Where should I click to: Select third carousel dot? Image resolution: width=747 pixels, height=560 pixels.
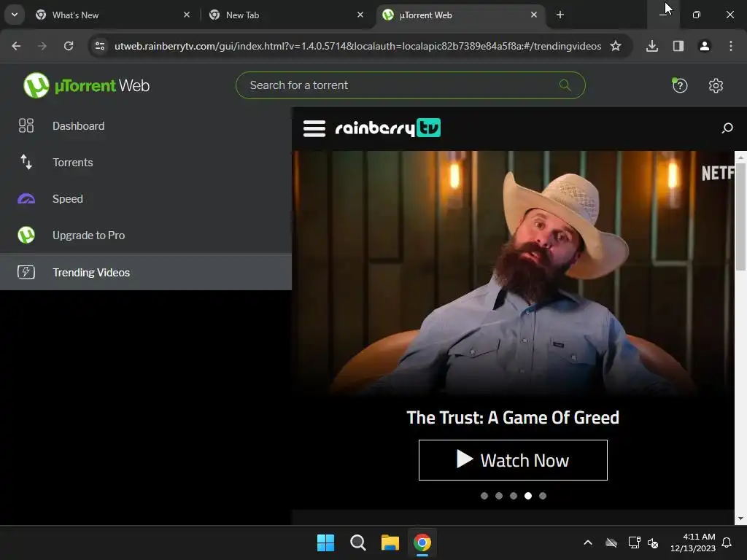[x=514, y=496]
